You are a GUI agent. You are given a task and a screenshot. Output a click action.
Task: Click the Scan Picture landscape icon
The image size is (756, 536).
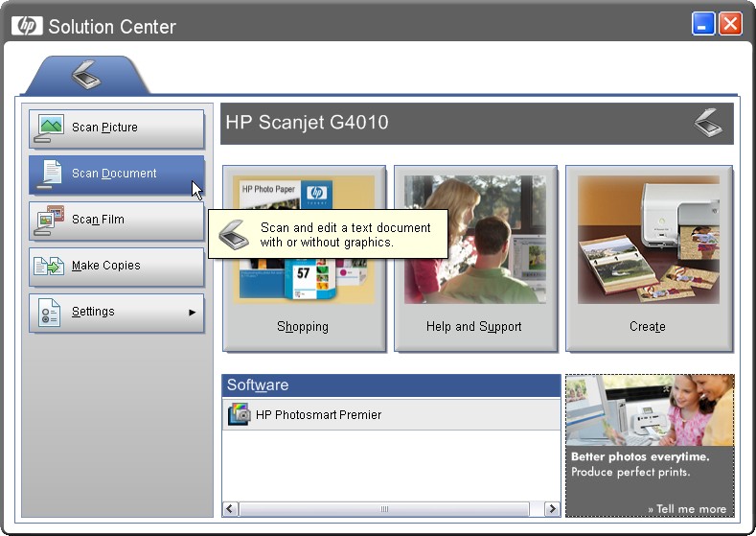pyautogui.click(x=49, y=128)
